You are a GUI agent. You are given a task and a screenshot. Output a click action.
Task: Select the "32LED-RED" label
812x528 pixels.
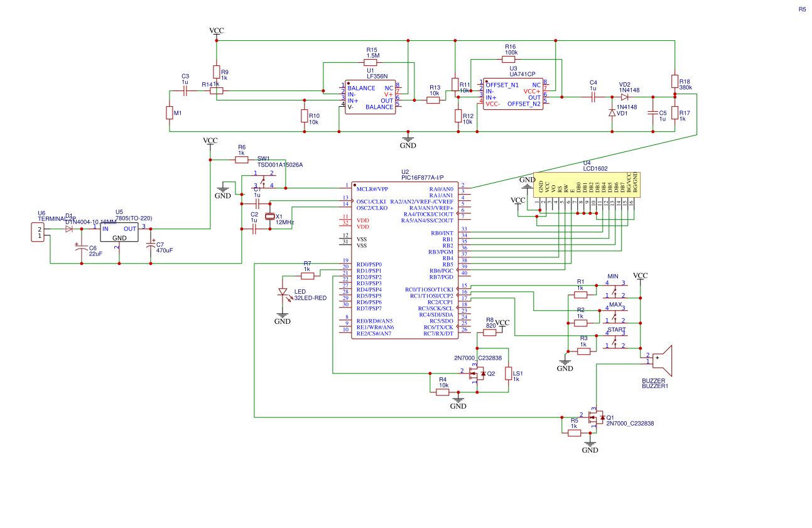coord(310,298)
